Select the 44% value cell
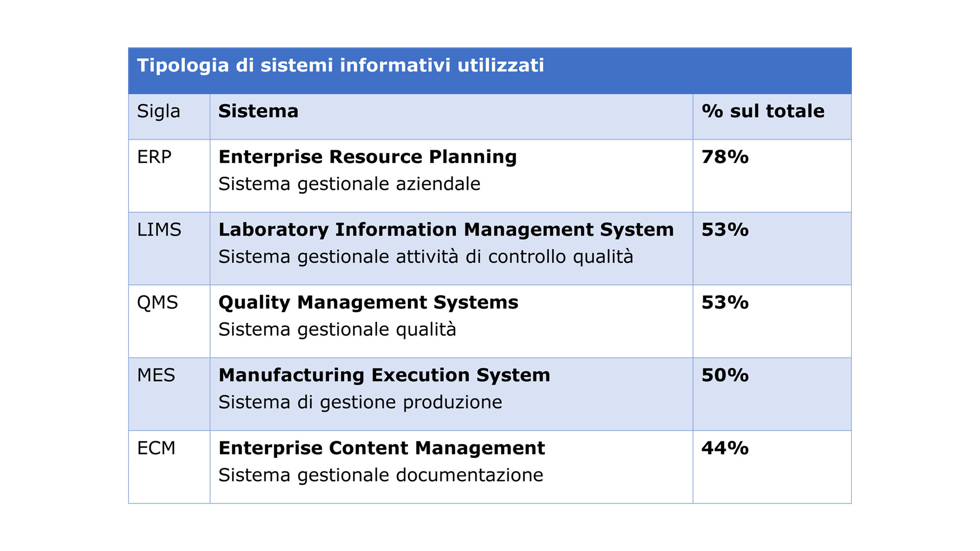Image resolution: width=980 pixels, height=551 pixels. click(725, 448)
